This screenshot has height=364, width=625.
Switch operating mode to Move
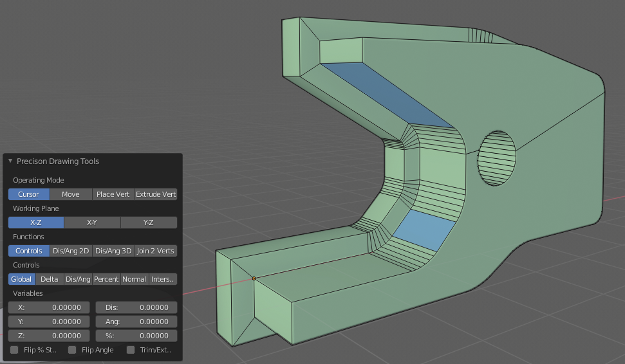(71, 194)
